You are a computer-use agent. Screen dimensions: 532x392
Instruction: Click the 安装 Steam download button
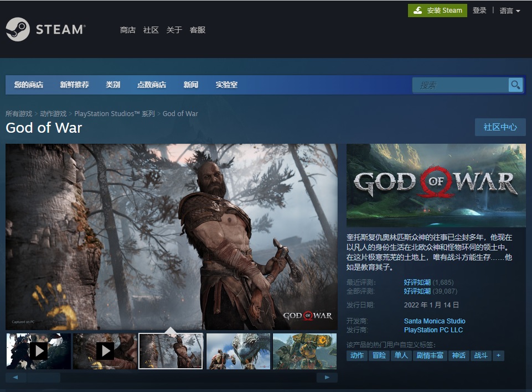click(437, 11)
